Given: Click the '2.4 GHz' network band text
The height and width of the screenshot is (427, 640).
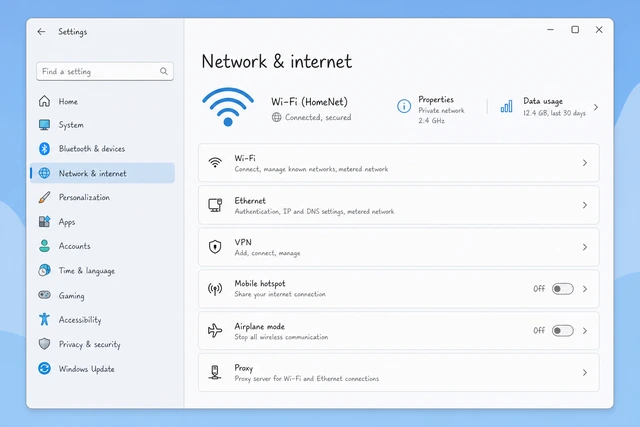Looking at the screenshot, I should coord(431,120).
